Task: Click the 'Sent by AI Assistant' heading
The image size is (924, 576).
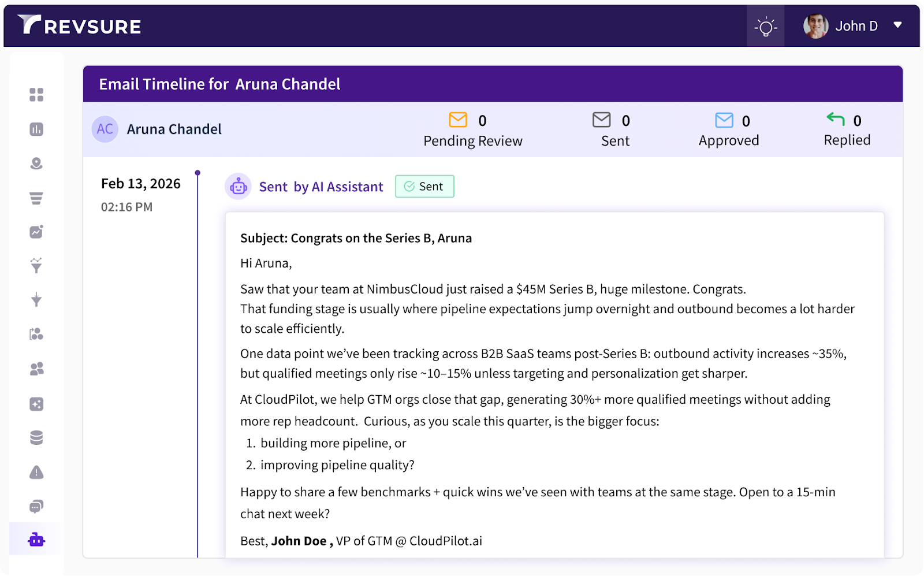Action: [x=321, y=187]
